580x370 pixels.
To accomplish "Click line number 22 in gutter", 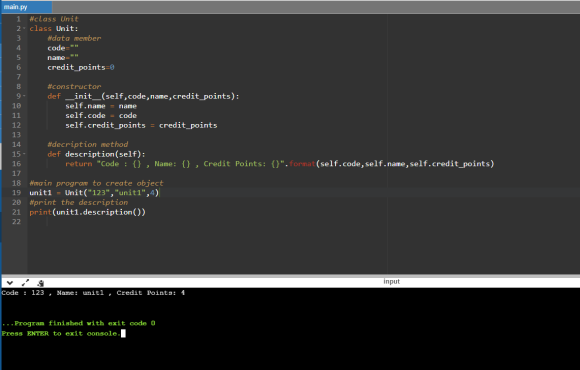I will point(16,222).
